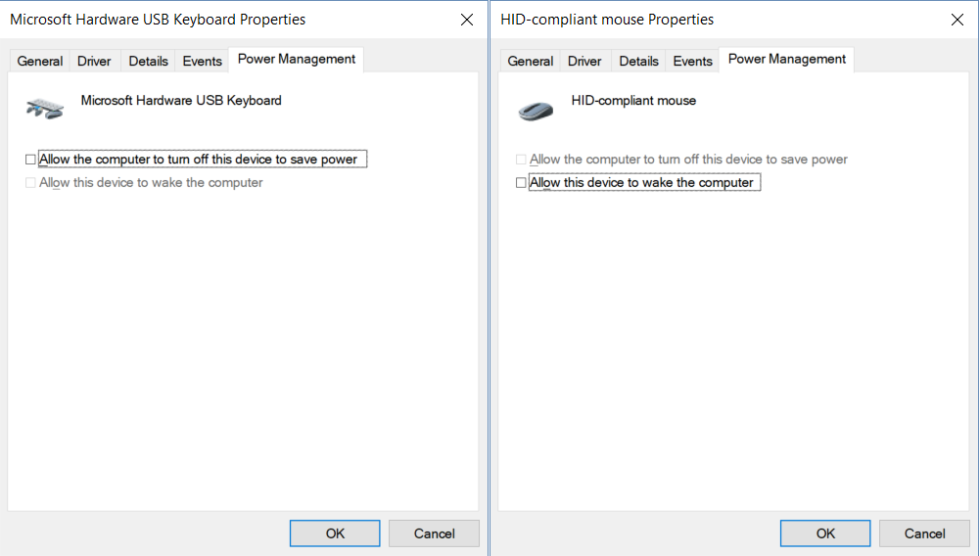980x556 pixels.
Task: Enable keyboard turn off to save power
Action: tap(30, 160)
